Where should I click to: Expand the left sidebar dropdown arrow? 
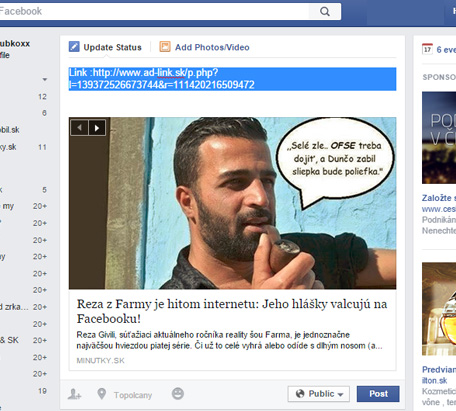[x=45, y=79]
